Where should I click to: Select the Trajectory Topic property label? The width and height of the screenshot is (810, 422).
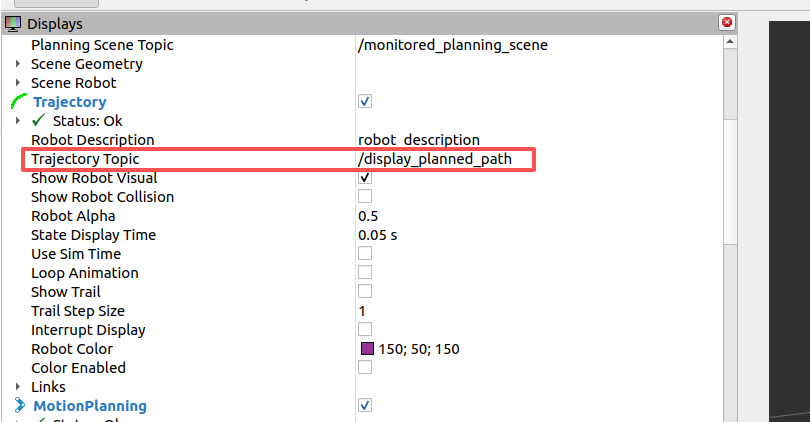pos(85,159)
